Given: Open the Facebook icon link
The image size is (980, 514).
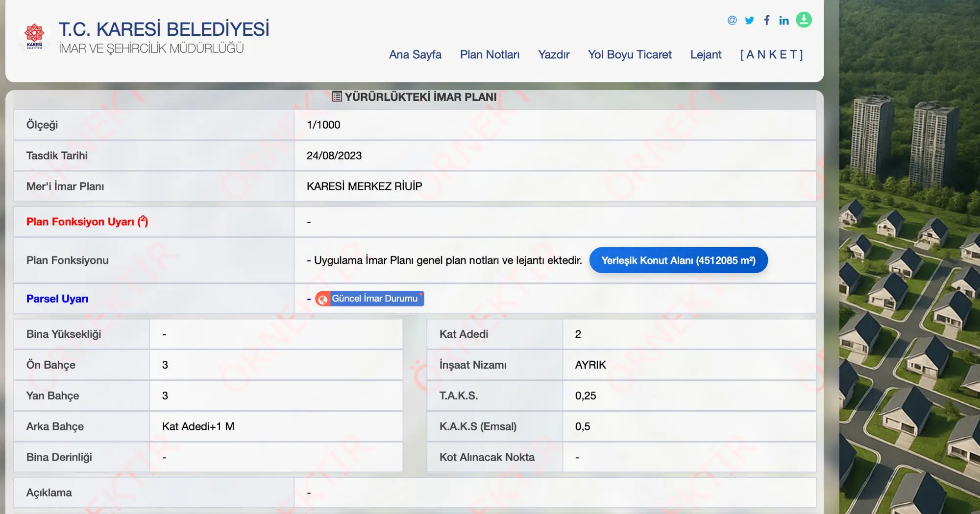Looking at the screenshot, I should [x=767, y=20].
